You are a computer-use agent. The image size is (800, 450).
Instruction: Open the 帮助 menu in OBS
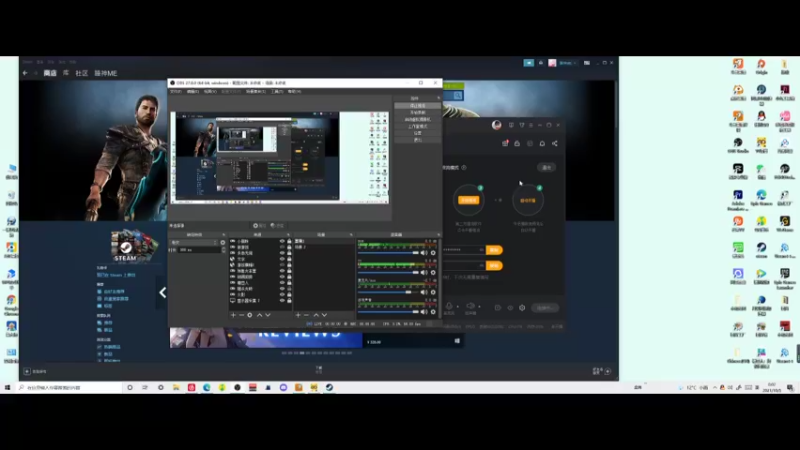[x=294, y=91]
